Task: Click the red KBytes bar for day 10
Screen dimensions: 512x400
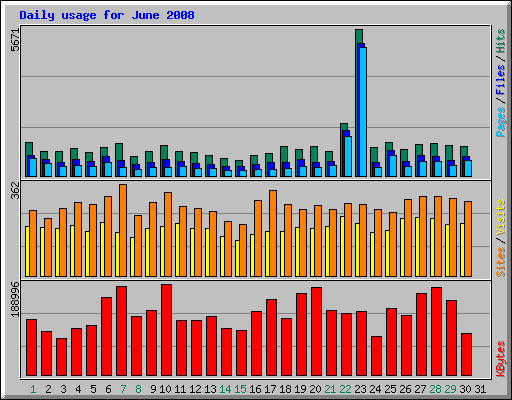Action: pos(166,330)
